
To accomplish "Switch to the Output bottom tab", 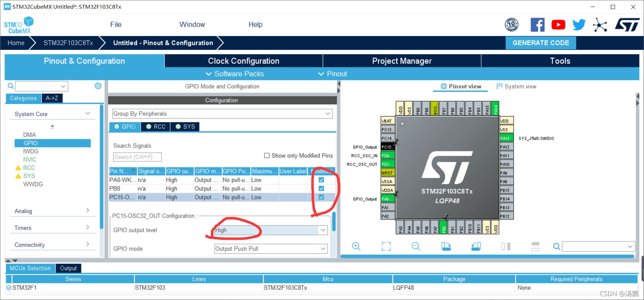I will [68, 268].
